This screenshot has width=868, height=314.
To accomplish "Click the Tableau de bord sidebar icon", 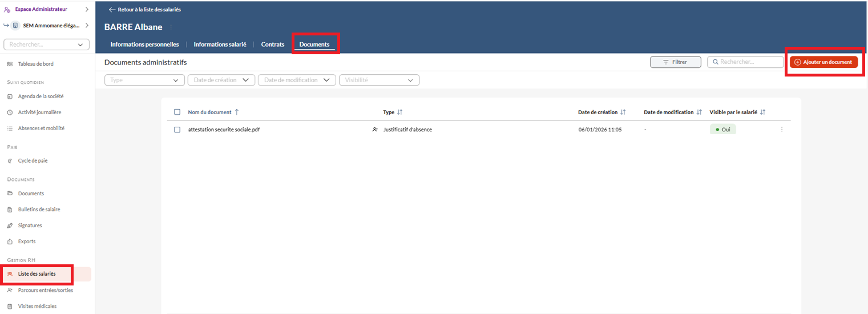I will [x=10, y=64].
